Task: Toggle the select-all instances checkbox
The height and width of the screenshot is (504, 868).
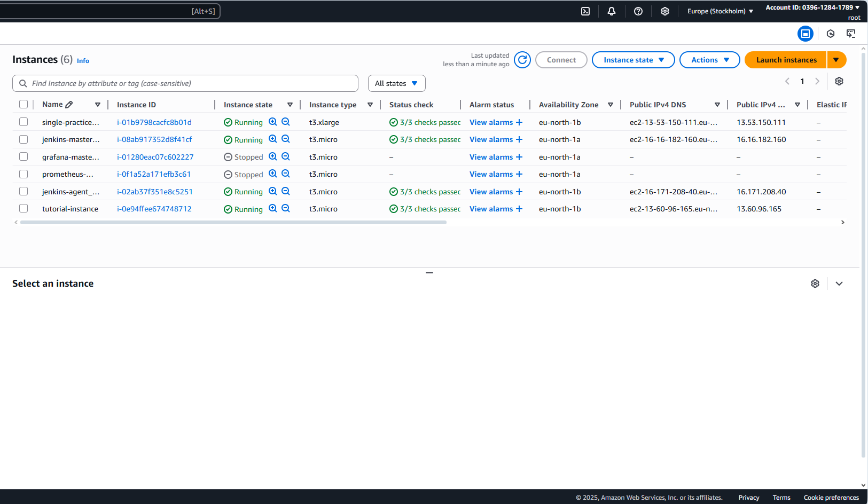Action: 24,105
